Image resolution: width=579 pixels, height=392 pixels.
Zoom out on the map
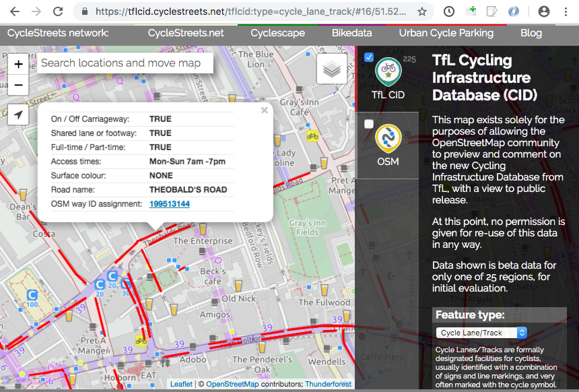coord(18,85)
